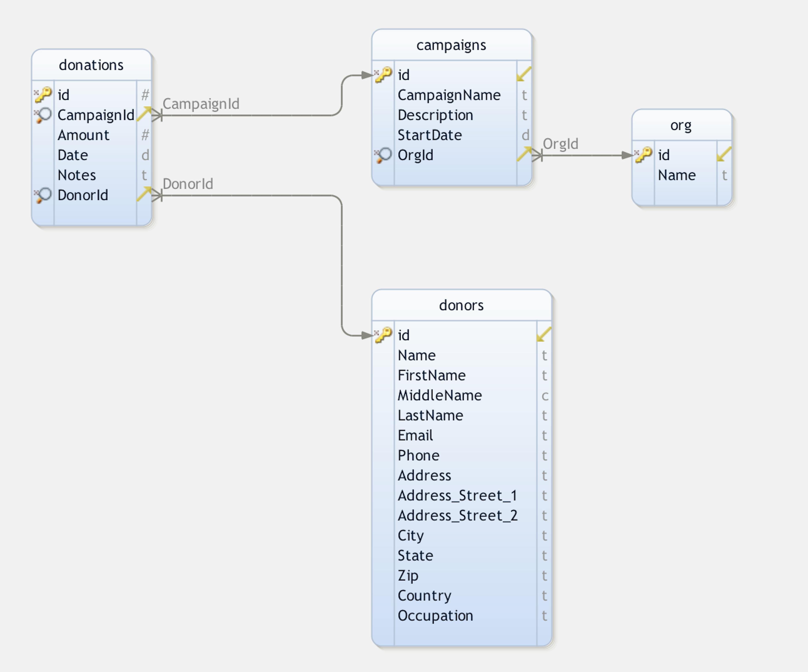This screenshot has width=808, height=672.
Task: Click the yellow reference arrow in org id row
Action: tap(724, 154)
